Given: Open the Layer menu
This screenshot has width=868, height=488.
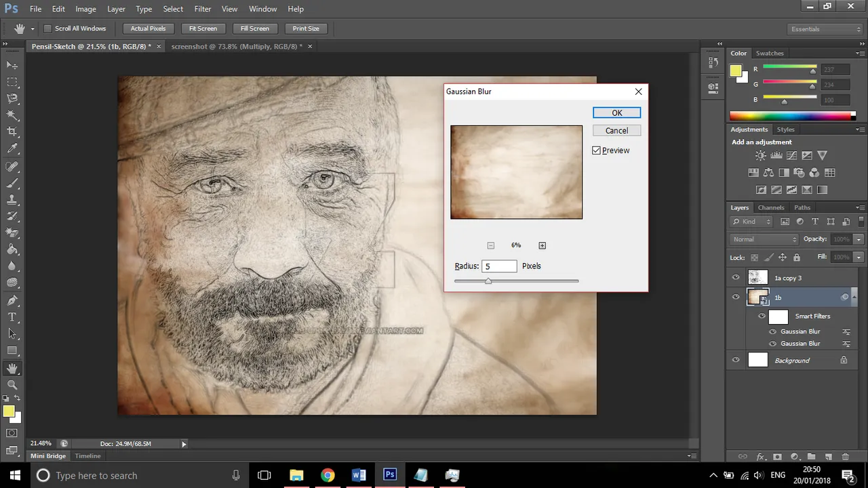Looking at the screenshot, I should [116, 9].
